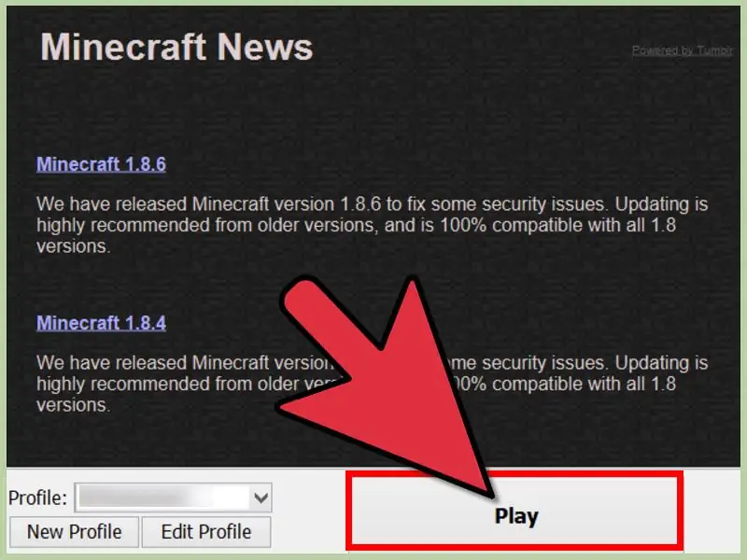Click the Edit Profile button
The image size is (747, 560).
[206, 532]
